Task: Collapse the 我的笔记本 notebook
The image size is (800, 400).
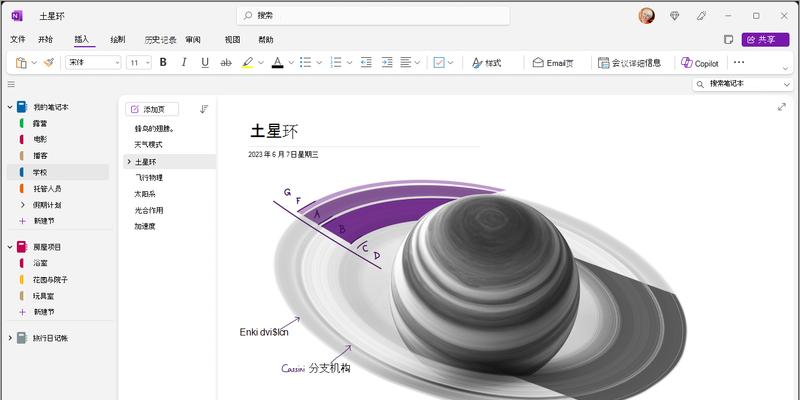Action: coord(10,107)
